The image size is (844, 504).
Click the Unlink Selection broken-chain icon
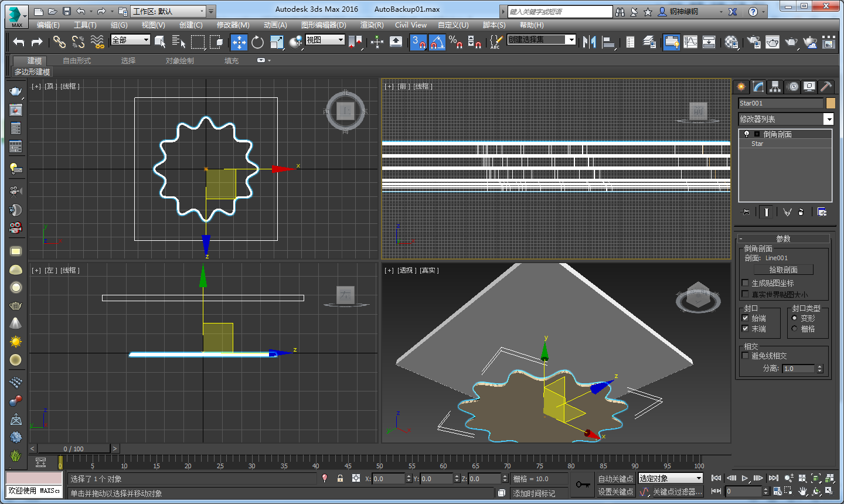[78, 42]
